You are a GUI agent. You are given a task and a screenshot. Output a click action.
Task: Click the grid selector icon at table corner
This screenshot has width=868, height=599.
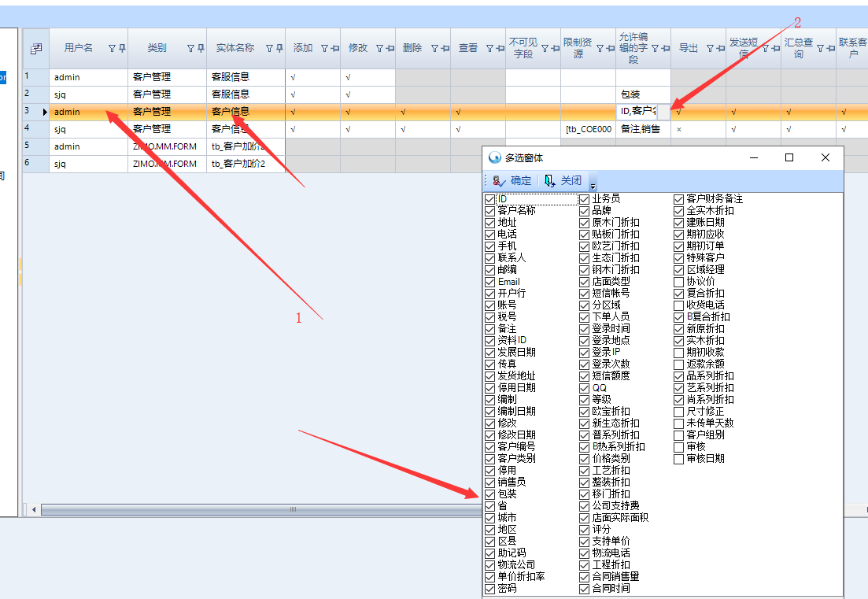(x=35, y=49)
